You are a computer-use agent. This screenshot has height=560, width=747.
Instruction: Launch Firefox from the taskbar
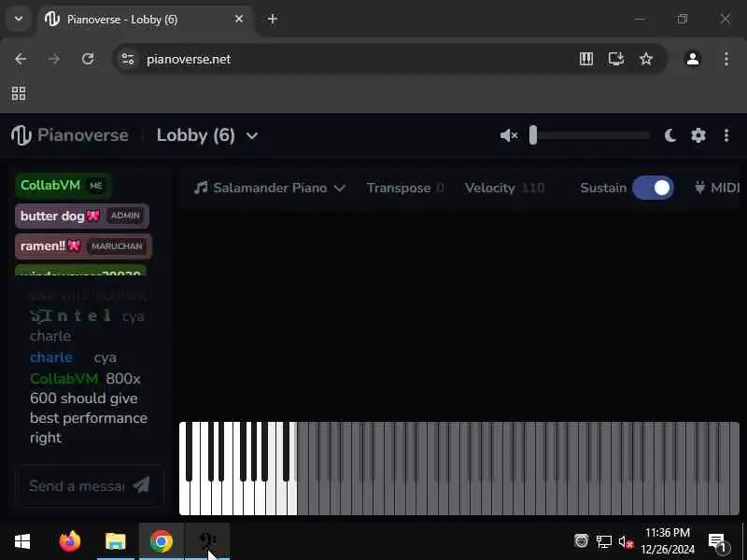[x=69, y=541]
